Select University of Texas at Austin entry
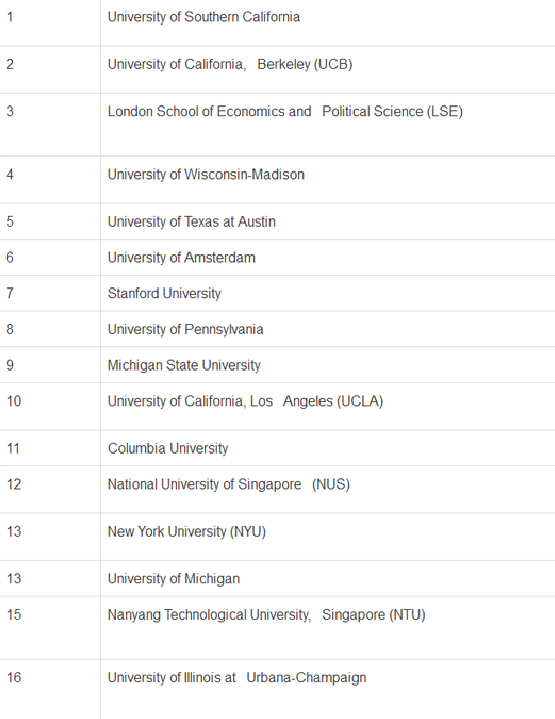 click(192, 222)
